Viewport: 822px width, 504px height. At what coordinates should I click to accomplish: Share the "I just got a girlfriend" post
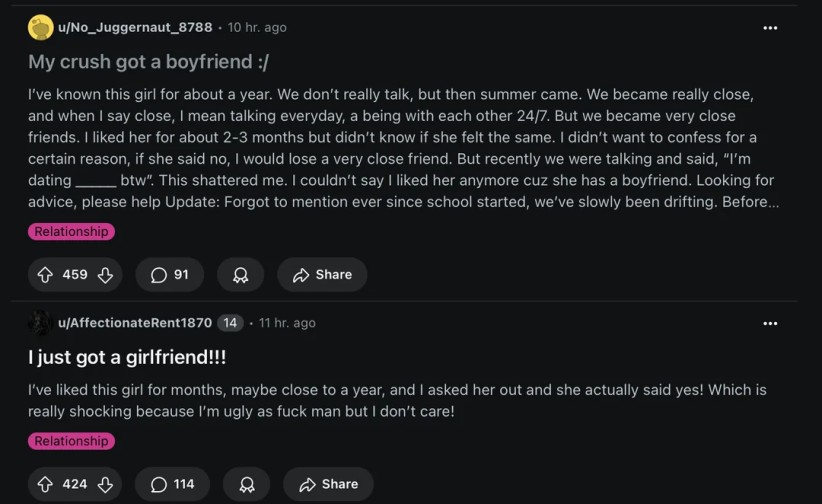(328, 484)
